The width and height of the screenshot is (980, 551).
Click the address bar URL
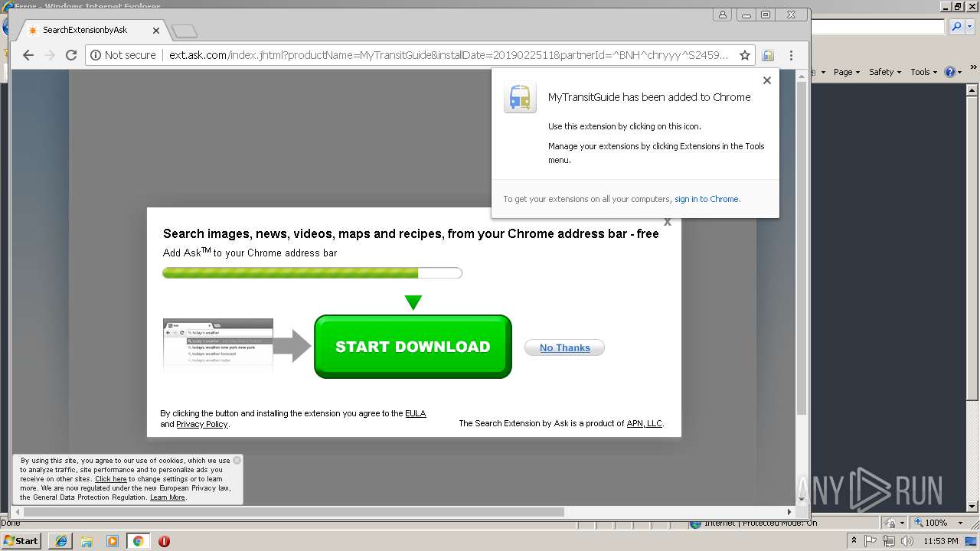click(x=448, y=55)
